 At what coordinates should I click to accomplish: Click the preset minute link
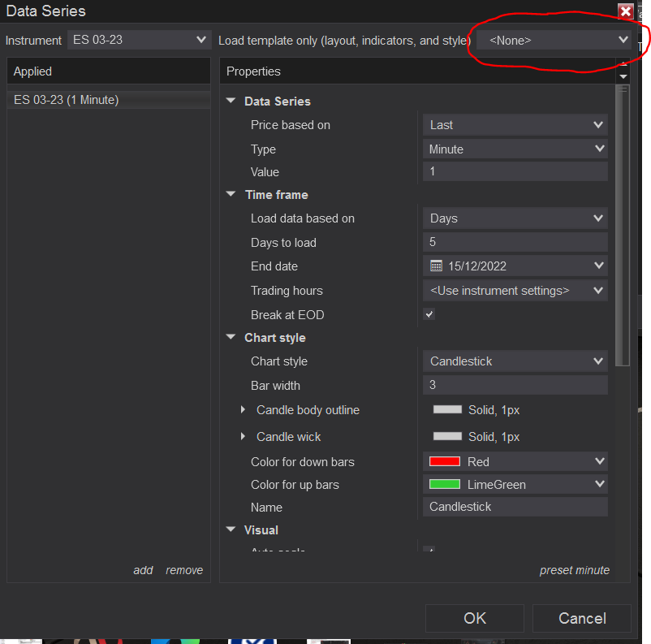[575, 570]
